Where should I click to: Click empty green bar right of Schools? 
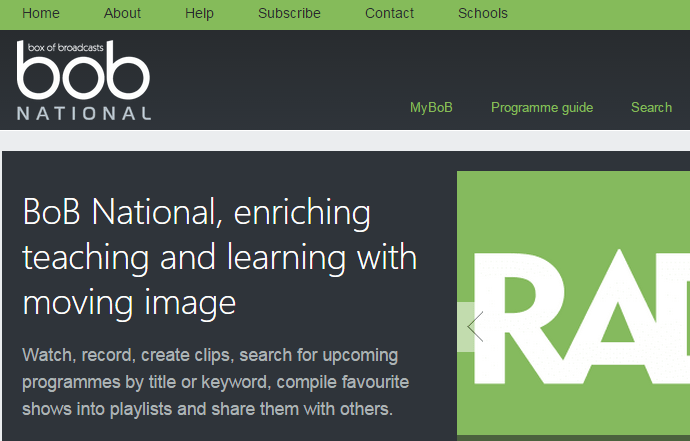coord(600,14)
